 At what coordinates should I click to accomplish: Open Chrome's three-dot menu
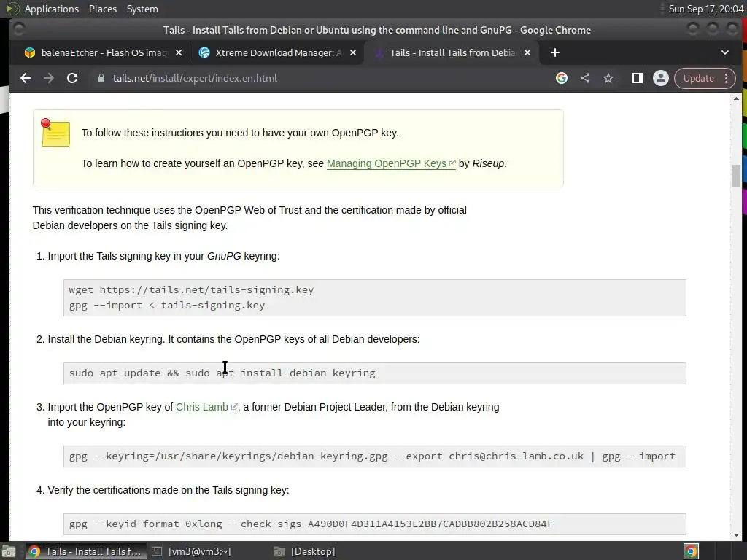coord(727,78)
